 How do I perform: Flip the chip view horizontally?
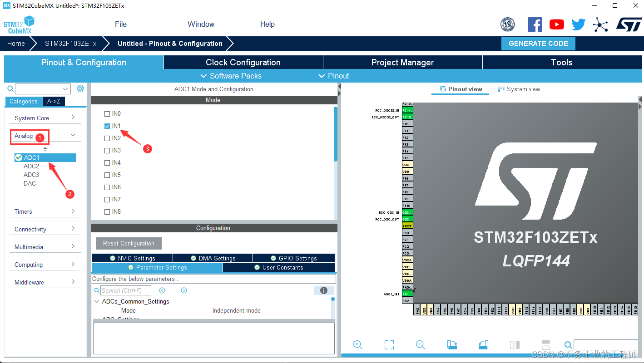click(x=515, y=345)
